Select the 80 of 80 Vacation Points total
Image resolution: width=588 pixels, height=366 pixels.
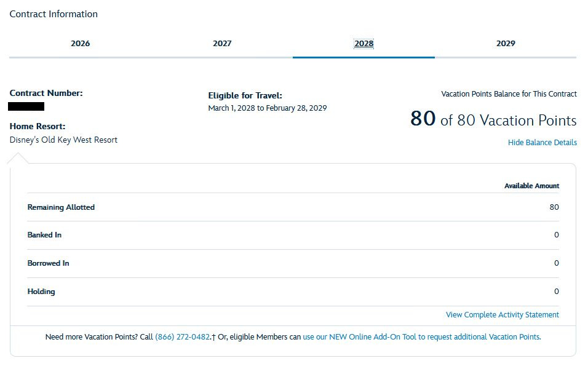tap(493, 119)
